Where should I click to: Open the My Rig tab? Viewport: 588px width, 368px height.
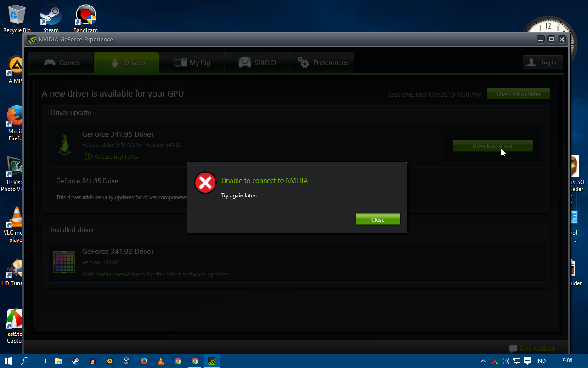[192, 63]
